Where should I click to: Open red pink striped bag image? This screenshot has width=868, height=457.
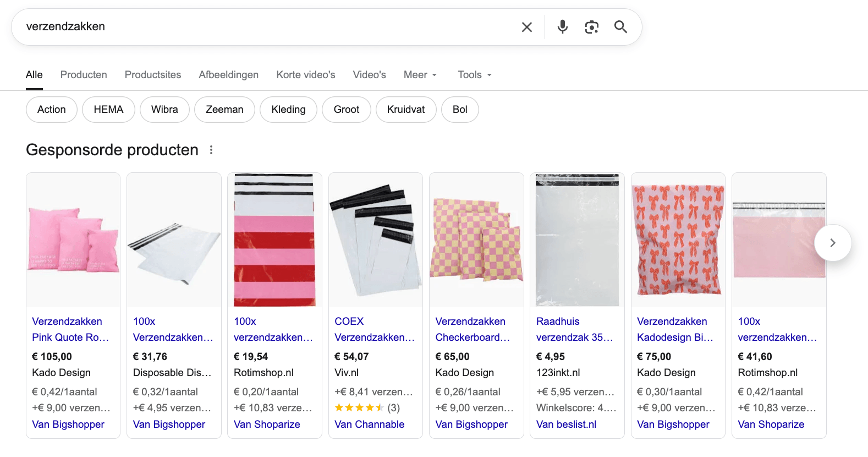[274, 240]
